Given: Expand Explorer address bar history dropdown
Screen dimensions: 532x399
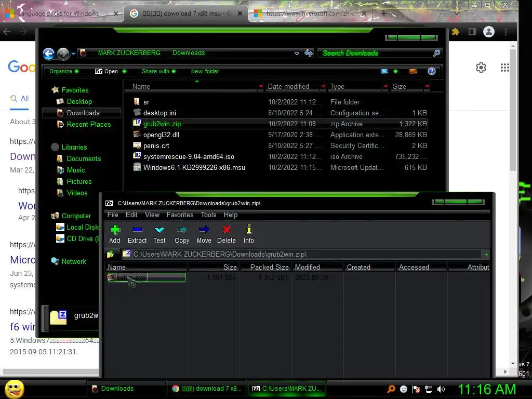Looking at the screenshot, I should pyautogui.click(x=297, y=54).
